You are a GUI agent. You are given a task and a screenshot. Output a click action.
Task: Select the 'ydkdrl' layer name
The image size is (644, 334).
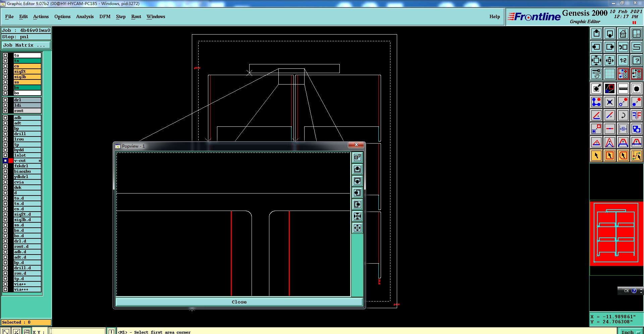coord(27,177)
